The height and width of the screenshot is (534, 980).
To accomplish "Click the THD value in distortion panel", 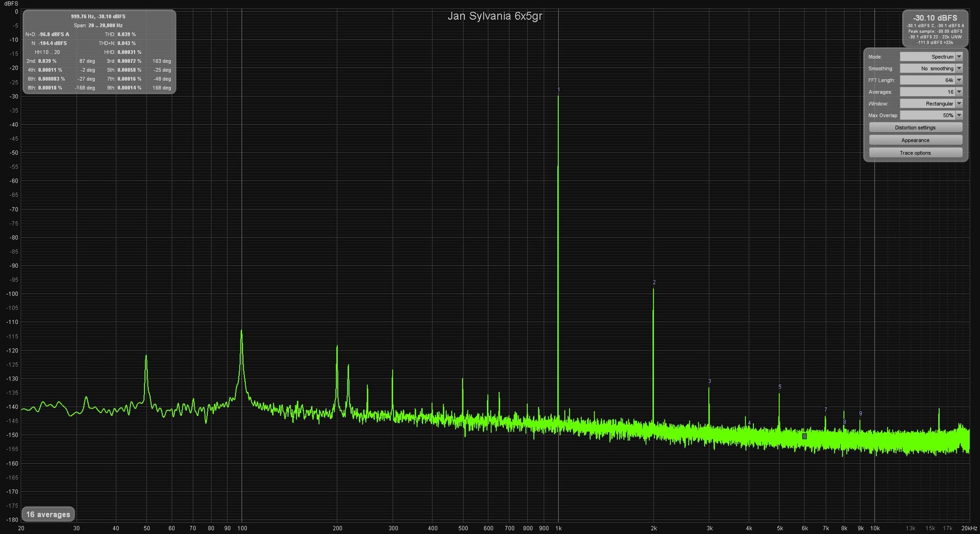I will pos(127,34).
